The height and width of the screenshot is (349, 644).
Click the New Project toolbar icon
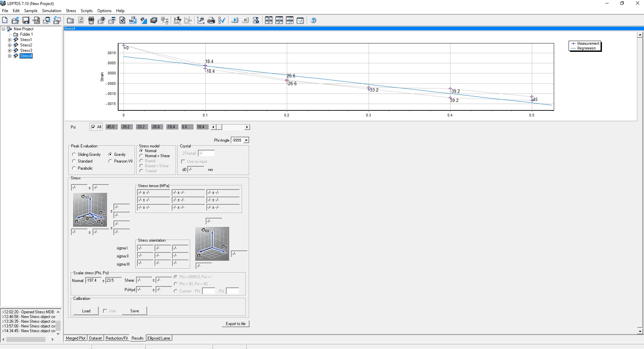(5, 21)
